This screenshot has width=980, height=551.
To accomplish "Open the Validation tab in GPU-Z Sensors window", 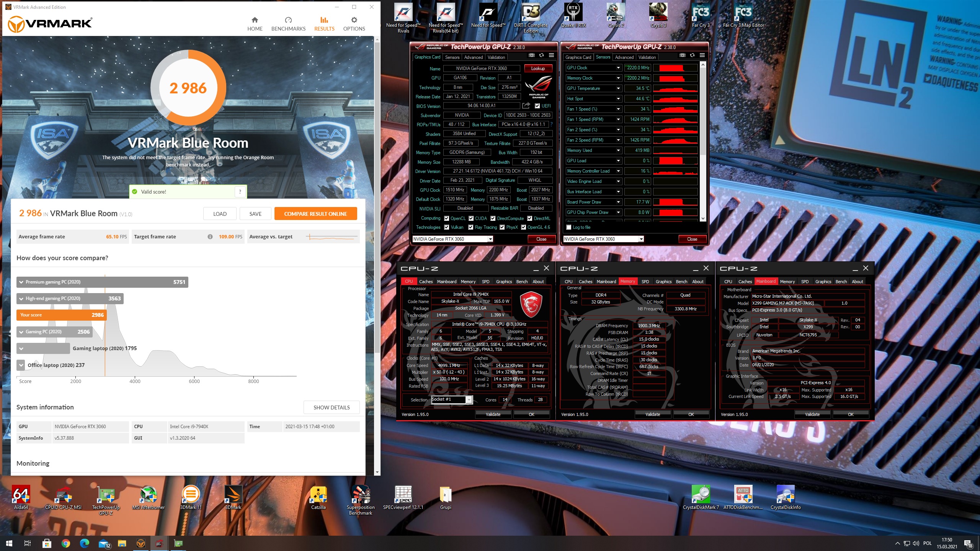I will pyautogui.click(x=647, y=57).
